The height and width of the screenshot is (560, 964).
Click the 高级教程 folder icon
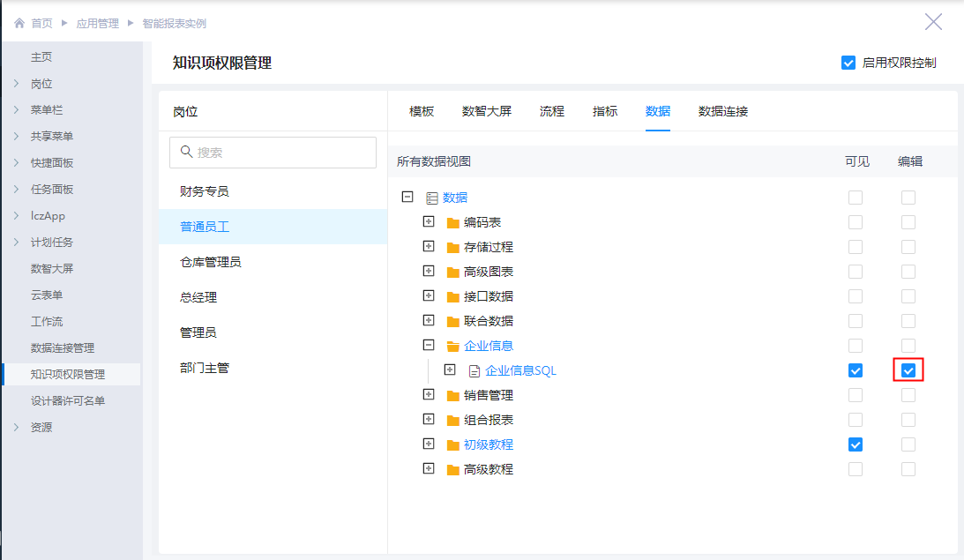453,470
